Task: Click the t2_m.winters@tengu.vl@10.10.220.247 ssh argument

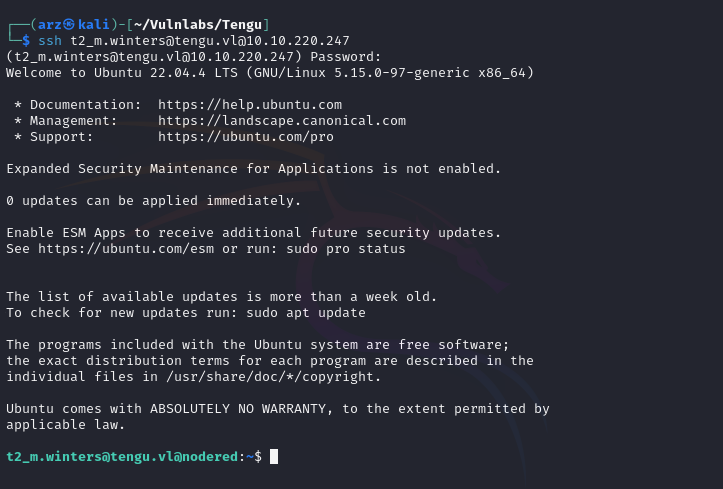Action: tap(210, 41)
